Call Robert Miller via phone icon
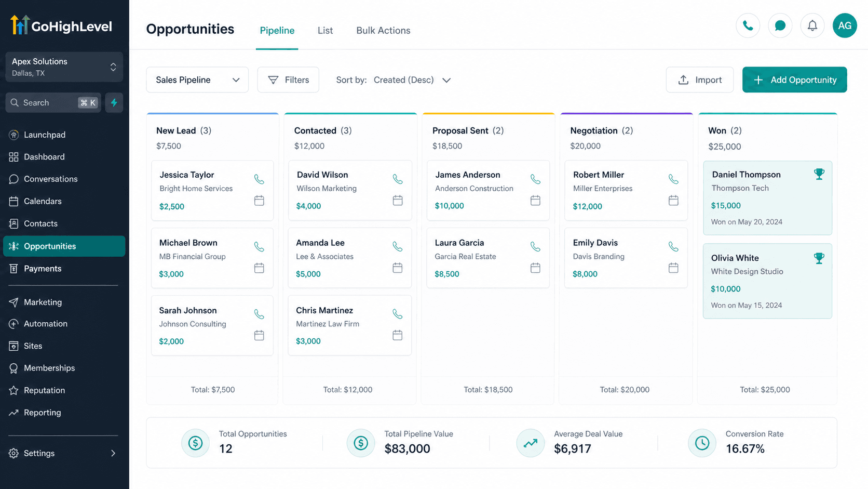This screenshot has height=489, width=868. [673, 179]
